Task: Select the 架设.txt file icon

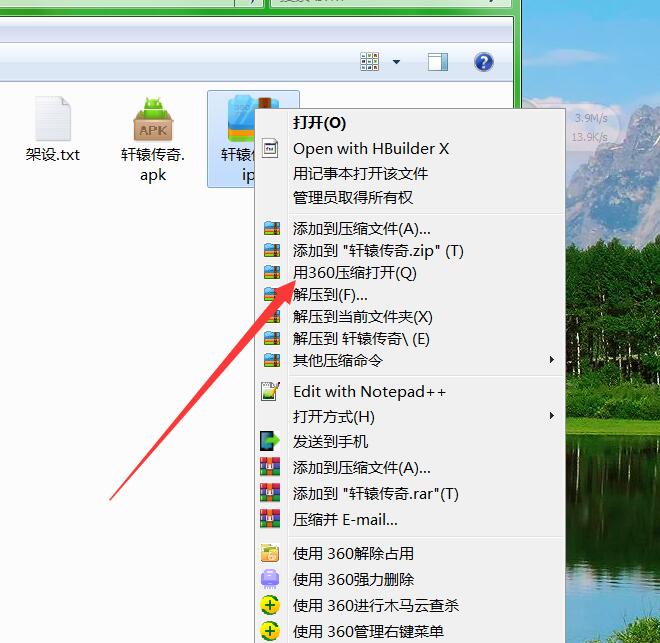Action: pos(52,120)
